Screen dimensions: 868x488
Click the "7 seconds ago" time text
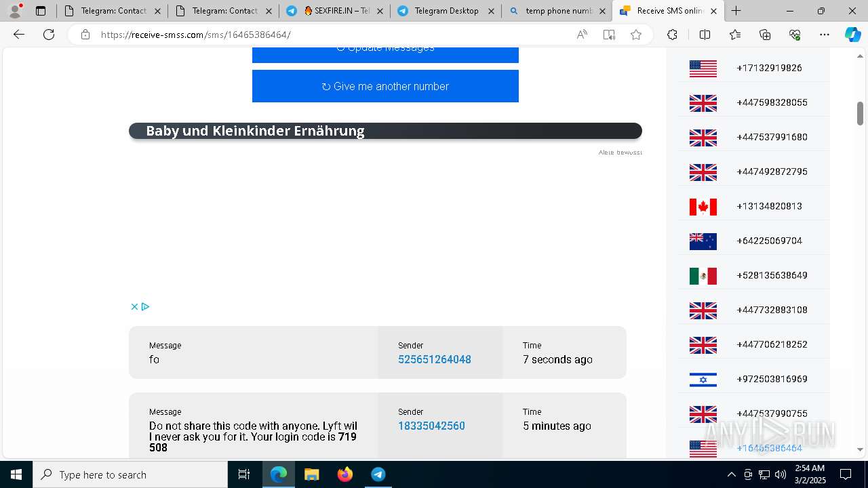click(557, 359)
